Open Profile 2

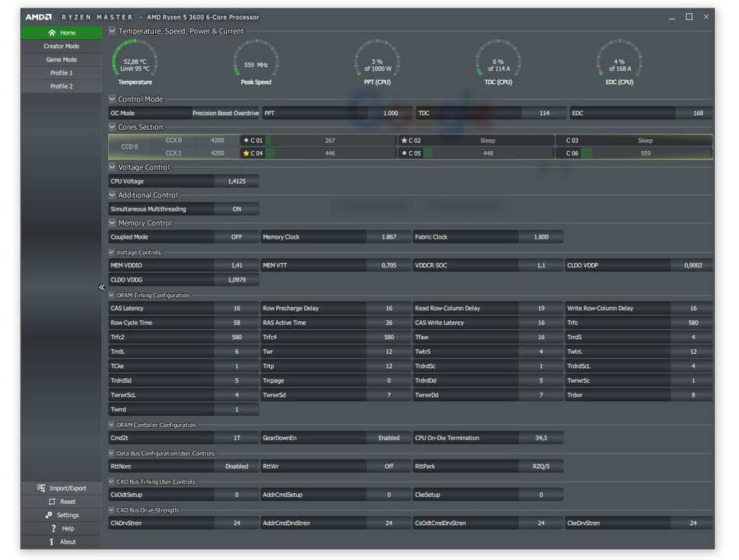(x=61, y=86)
